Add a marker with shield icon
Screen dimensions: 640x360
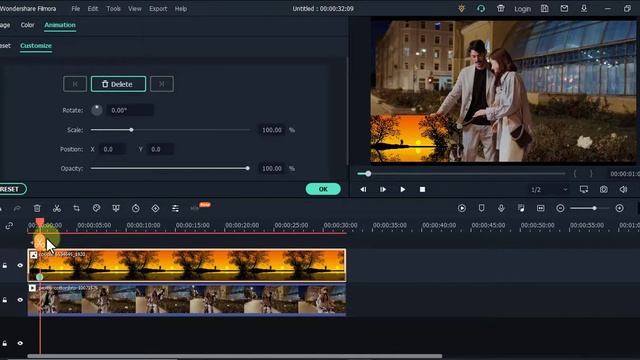point(482,208)
